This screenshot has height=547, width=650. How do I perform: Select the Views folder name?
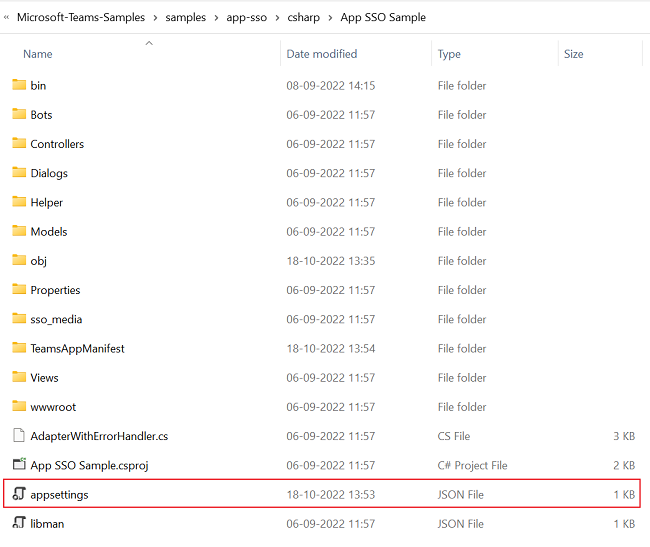coord(44,378)
